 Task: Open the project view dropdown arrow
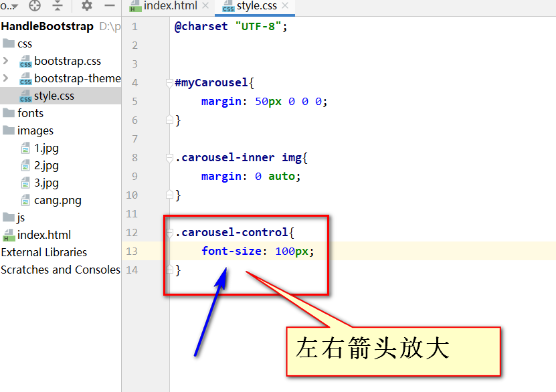(x=15, y=7)
